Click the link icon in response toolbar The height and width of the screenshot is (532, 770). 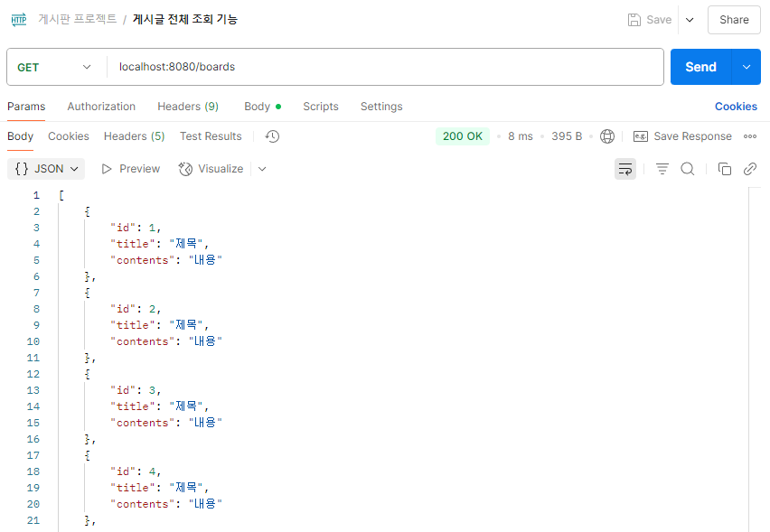[750, 169]
